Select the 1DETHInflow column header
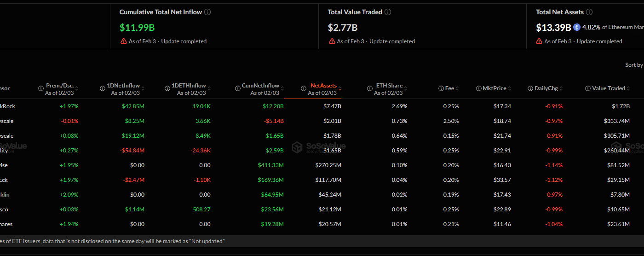Viewport: 644px width, 256px height. click(x=189, y=86)
